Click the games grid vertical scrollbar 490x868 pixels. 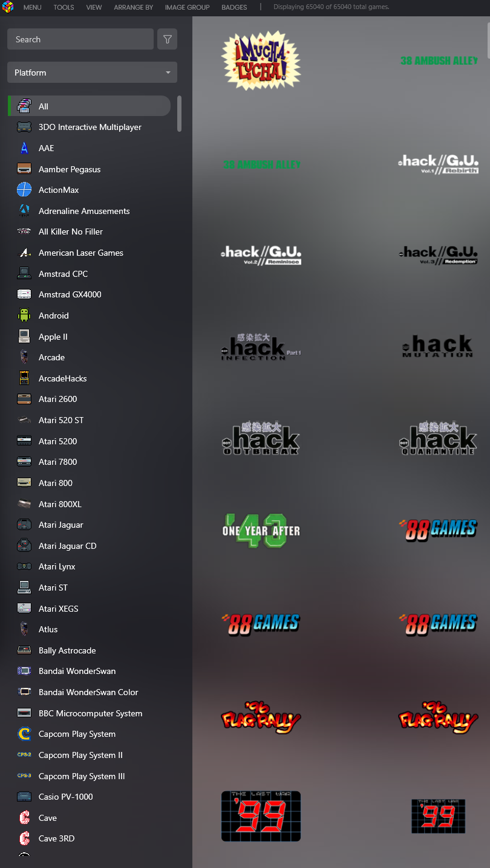[x=488, y=40]
